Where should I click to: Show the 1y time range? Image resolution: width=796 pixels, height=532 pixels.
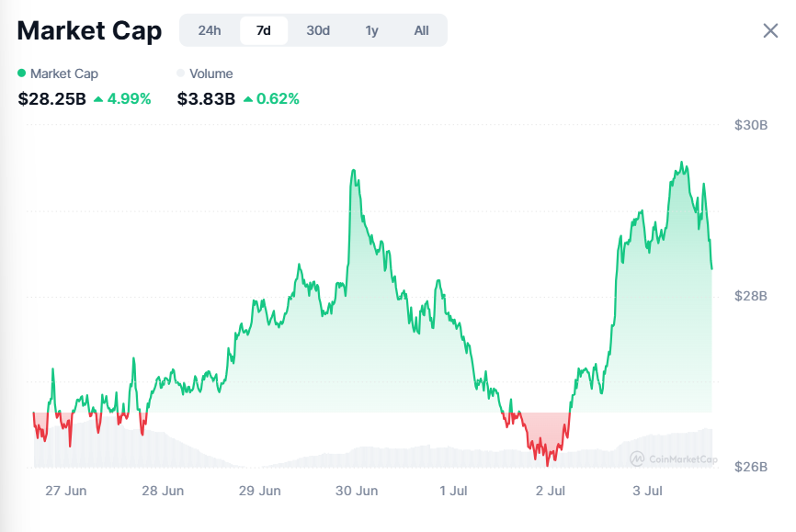click(371, 30)
